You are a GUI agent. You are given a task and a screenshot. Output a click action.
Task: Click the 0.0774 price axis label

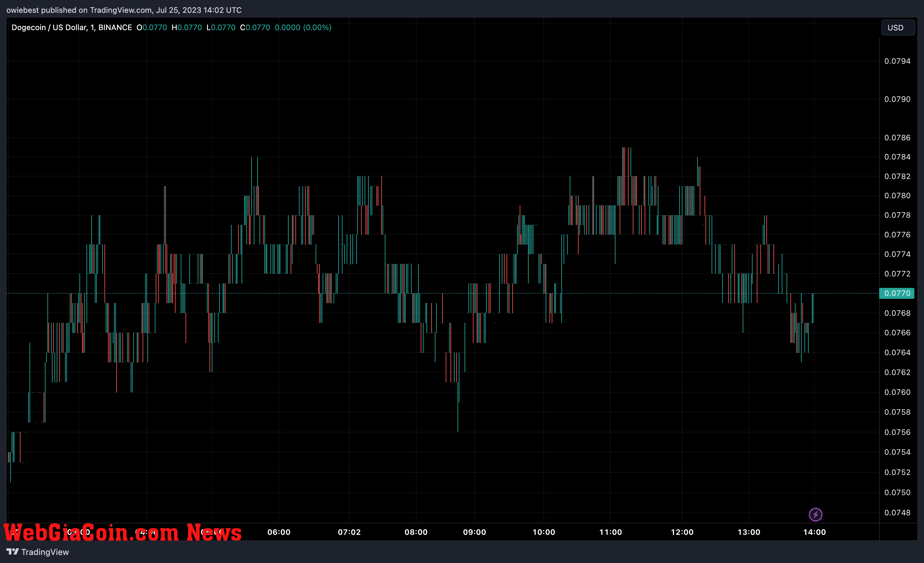(897, 254)
